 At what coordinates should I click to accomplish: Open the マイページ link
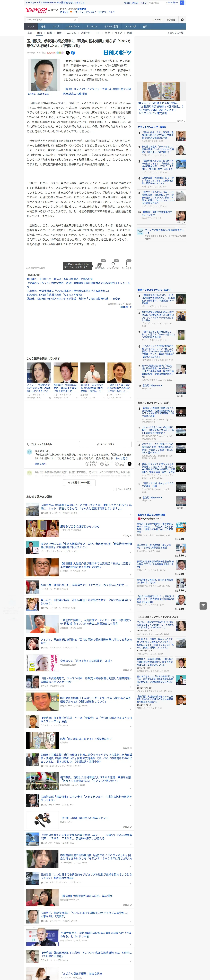157,19
